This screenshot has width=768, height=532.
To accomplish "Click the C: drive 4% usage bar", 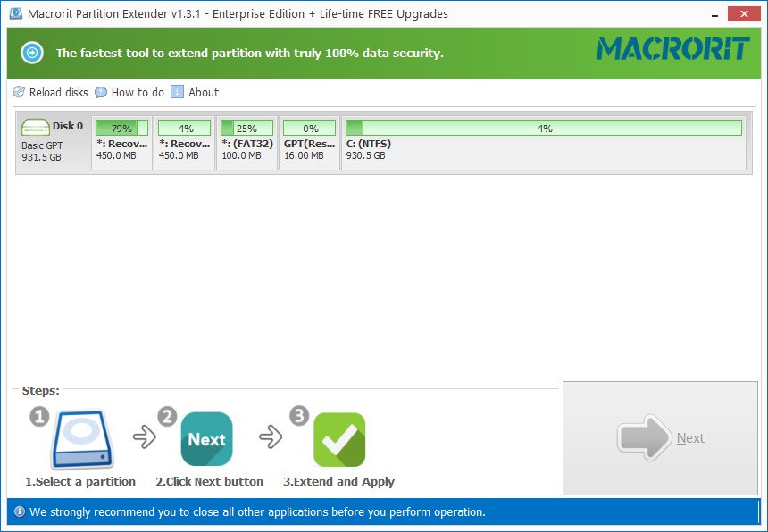I will coord(544,128).
